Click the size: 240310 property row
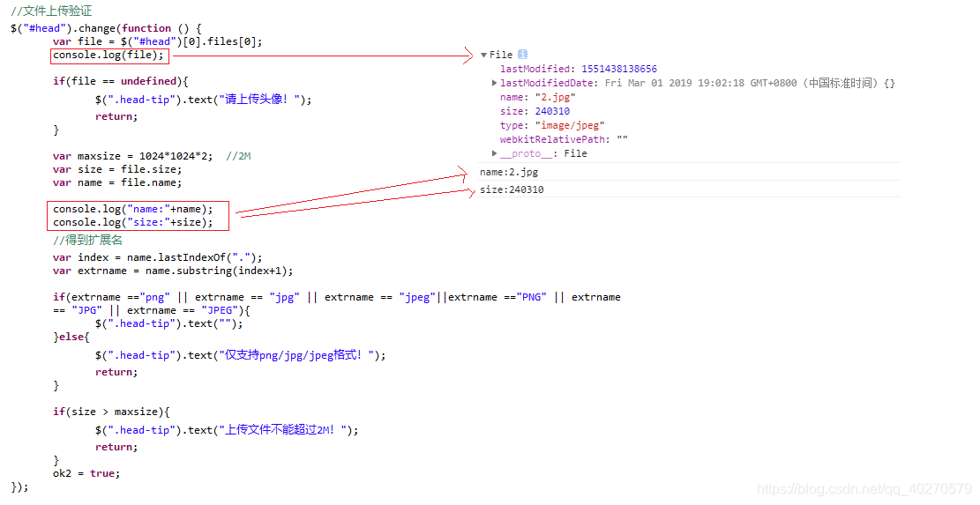Screen dimensions: 980x505 coord(535,111)
